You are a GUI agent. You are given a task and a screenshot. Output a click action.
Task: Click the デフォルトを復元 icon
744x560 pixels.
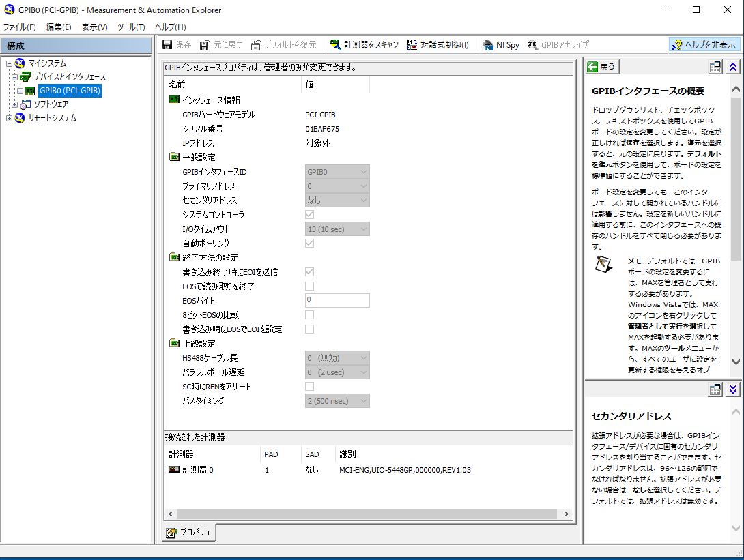[256, 44]
